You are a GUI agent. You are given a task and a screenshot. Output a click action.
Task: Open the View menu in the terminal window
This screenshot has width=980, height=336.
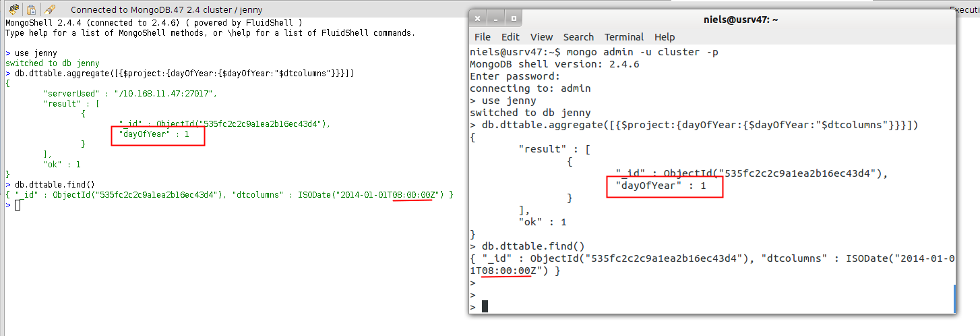[x=541, y=37]
